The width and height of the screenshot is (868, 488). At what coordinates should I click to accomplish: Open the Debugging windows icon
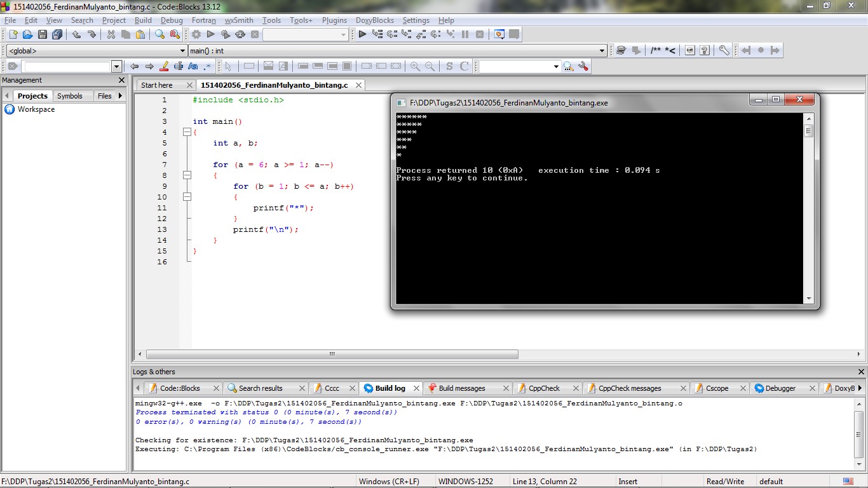click(499, 34)
